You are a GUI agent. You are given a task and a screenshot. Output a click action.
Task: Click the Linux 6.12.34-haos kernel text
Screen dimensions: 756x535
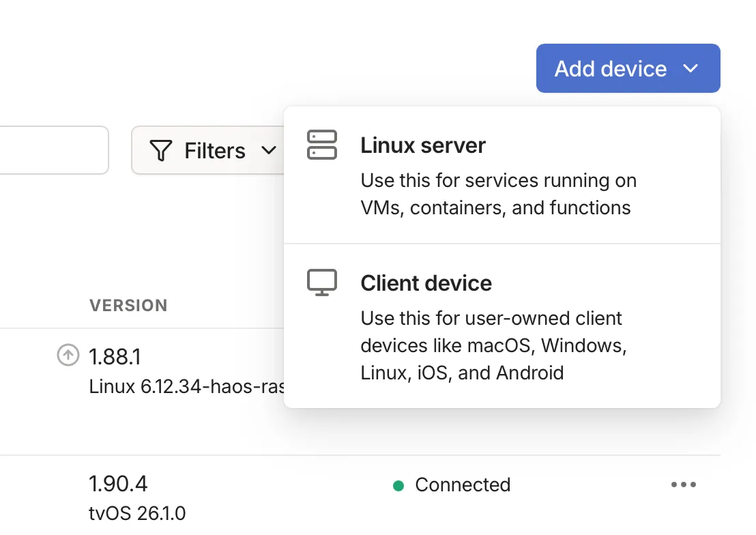click(186, 387)
